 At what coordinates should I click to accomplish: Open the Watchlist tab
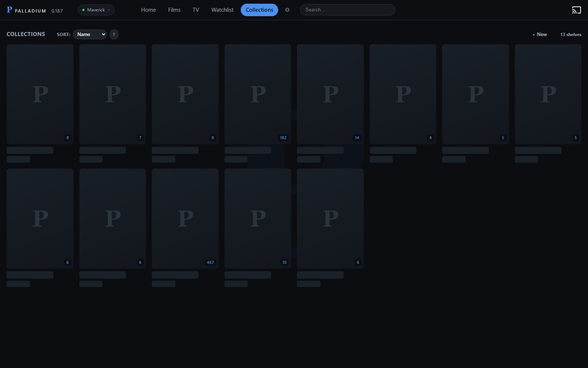pyautogui.click(x=222, y=10)
